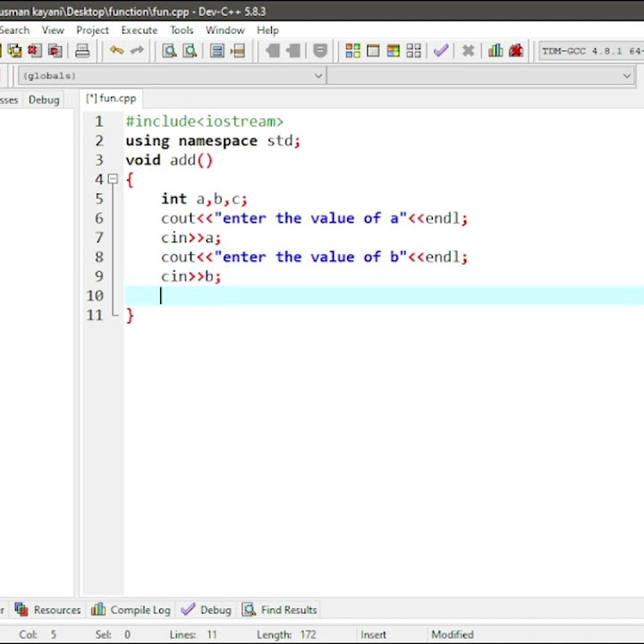The width and height of the screenshot is (644, 644).
Task: Open the Compile Log bottom tab
Action: pyautogui.click(x=131, y=609)
